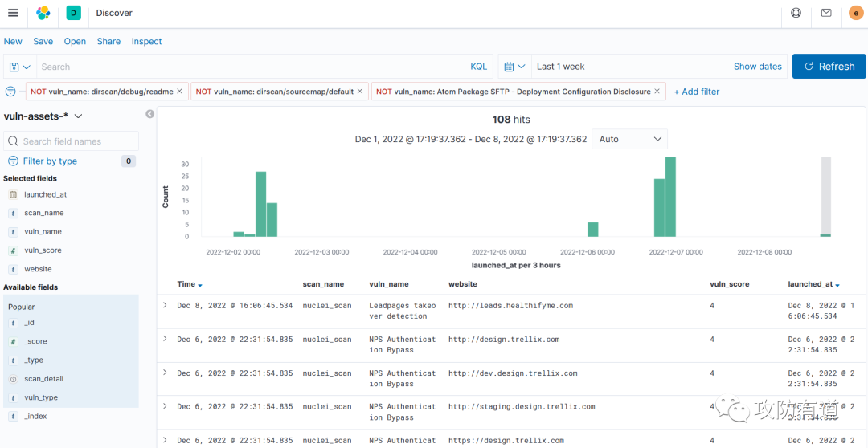Screen dimensions: 868x448
Task: Click the Open menu item
Action: coord(75,42)
